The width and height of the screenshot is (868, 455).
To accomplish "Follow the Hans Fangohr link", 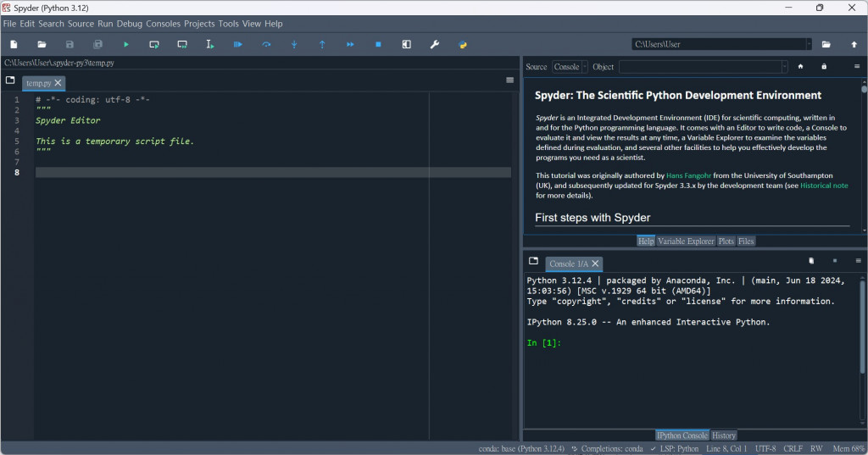I will tap(688, 175).
